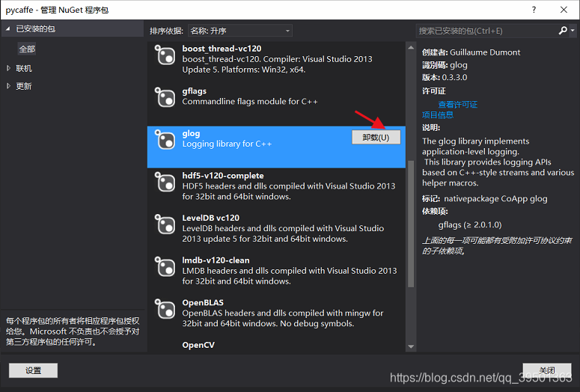Select the 联机 category label
The image size is (580, 392).
(24, 68)
